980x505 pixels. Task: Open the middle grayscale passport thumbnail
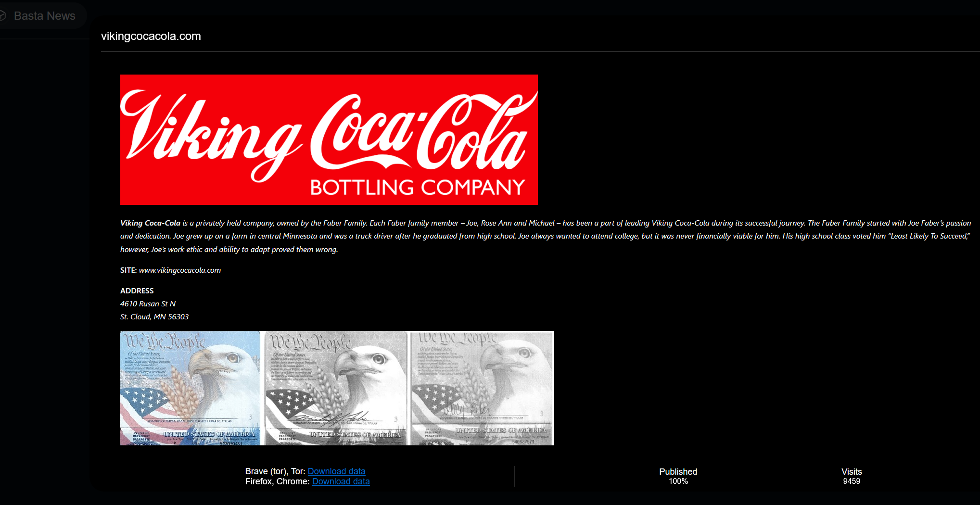[336, 388]
